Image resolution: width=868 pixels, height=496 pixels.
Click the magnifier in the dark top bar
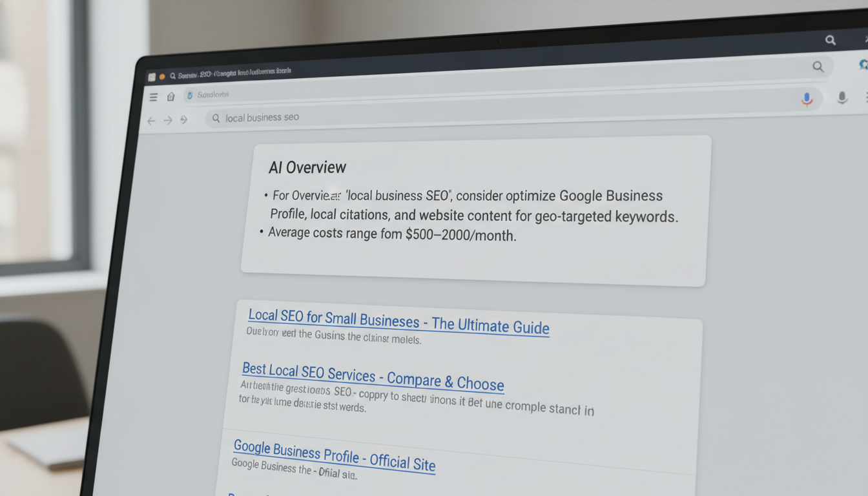tap(831, 40)
